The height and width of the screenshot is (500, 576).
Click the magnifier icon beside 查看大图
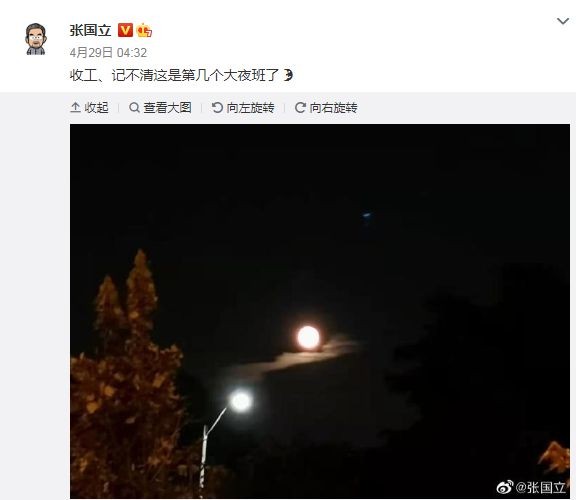coord(134,108)
